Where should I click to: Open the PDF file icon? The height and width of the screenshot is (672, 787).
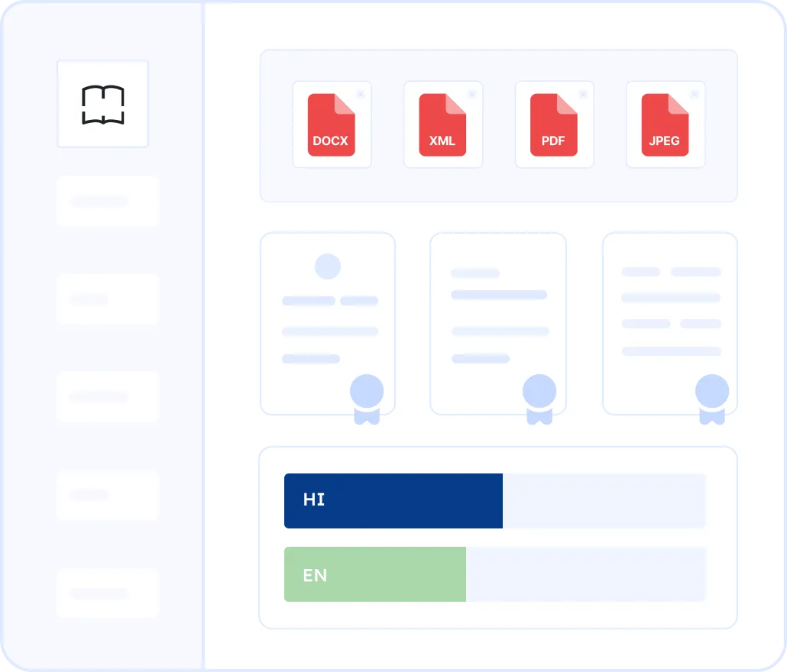coord(554,125)
